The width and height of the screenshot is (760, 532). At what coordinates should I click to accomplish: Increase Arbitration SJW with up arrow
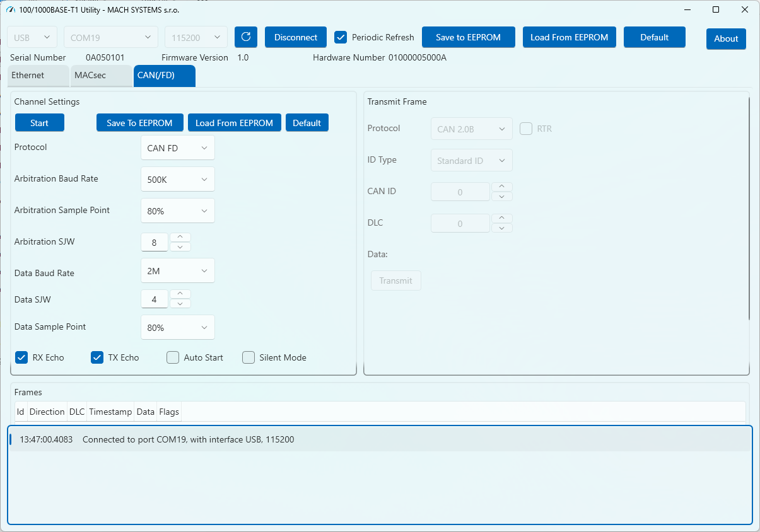(180, 238)
